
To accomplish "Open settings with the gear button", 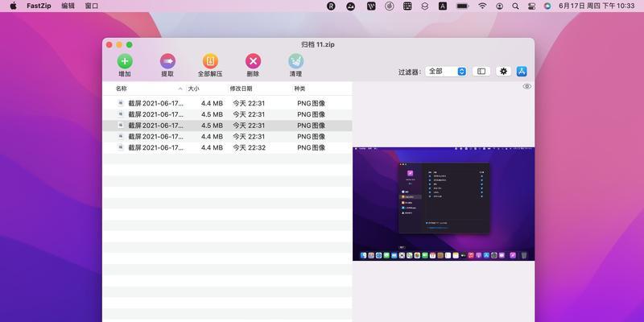I will (x=504, y=72).
